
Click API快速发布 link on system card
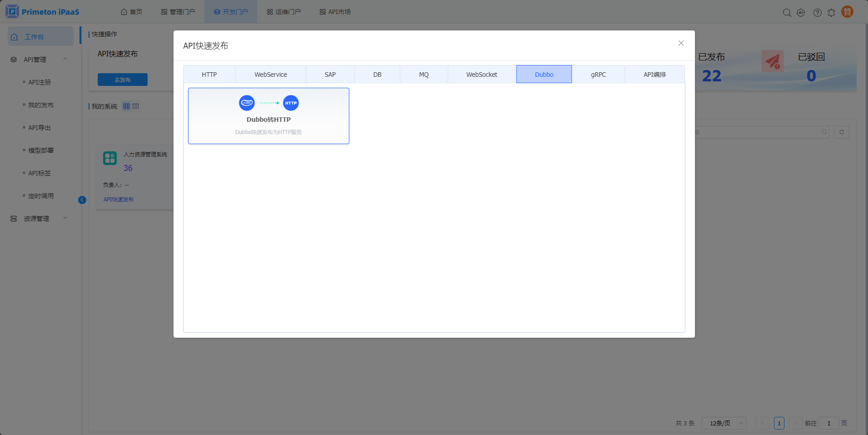tap(119, 200)
